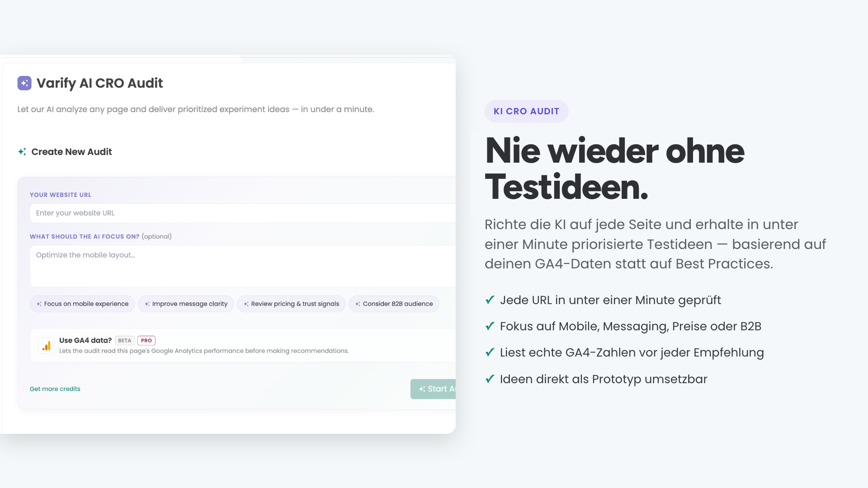Screen dimensions: 868x488
Task: Click the text Ideen direkt als Prototyp umsetzbar
Action: click(604, 379)
